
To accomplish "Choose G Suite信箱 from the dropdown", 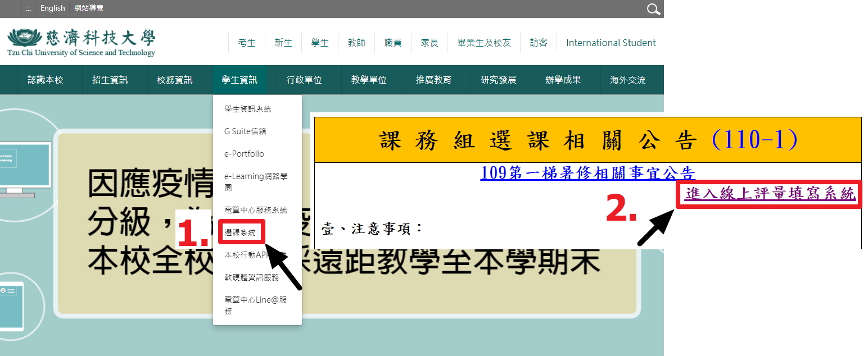I will [245, 131].
